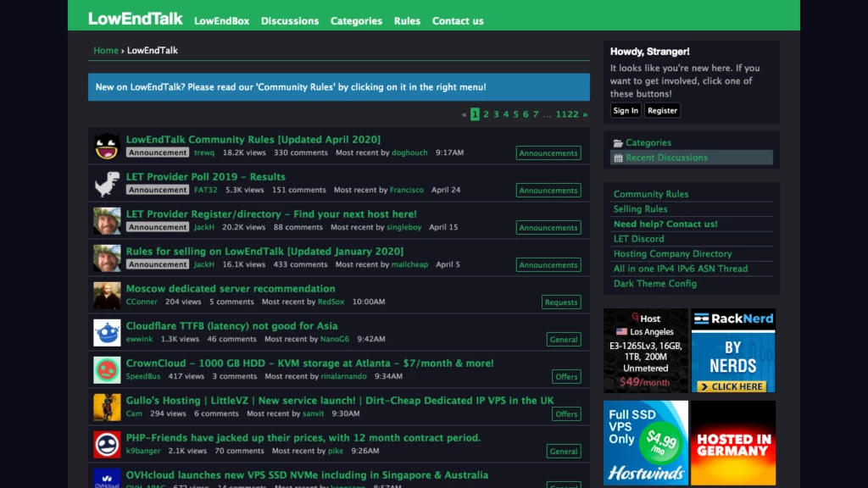Click the Hostwinds Full SSD VPS ad
Screen dimensions: 868x488
point(646,442)
